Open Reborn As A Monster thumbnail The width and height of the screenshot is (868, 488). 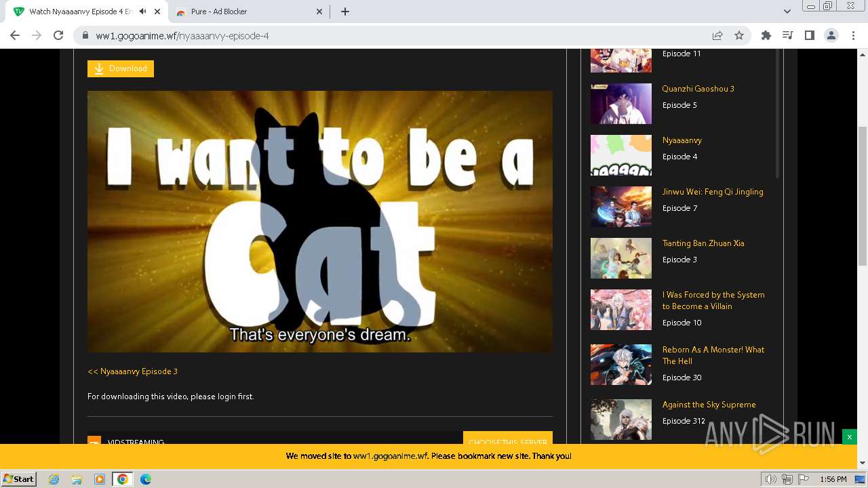621,365
